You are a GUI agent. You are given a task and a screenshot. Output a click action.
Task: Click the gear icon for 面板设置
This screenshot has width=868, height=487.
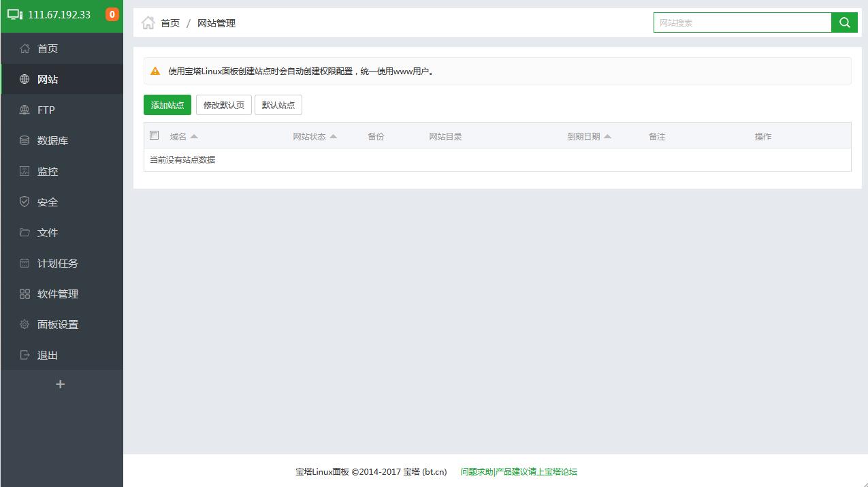click(x=23, y=324)
